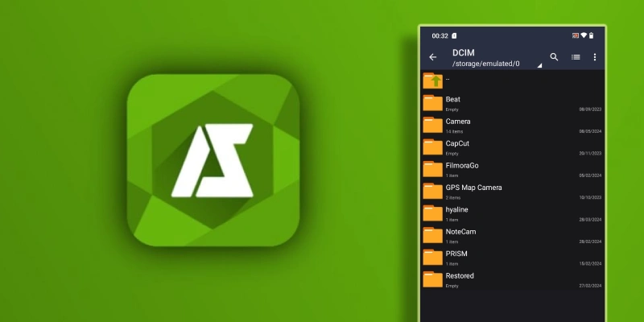Image resolution: width=644 pixels, height=322 pixels.
Task: Open the FilmoraGo folder icon
Action: click(x=433, y=169)
